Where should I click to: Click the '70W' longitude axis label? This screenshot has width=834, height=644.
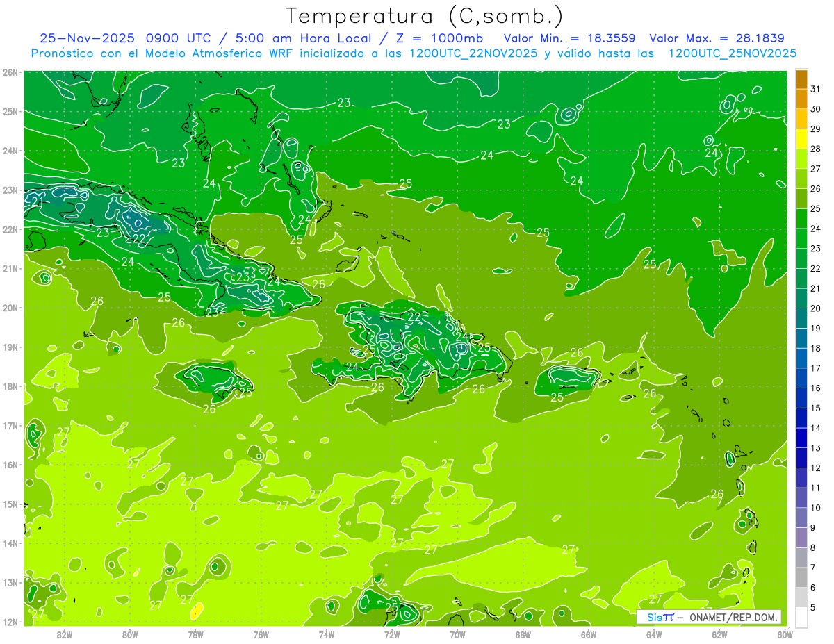pos(457,634)
